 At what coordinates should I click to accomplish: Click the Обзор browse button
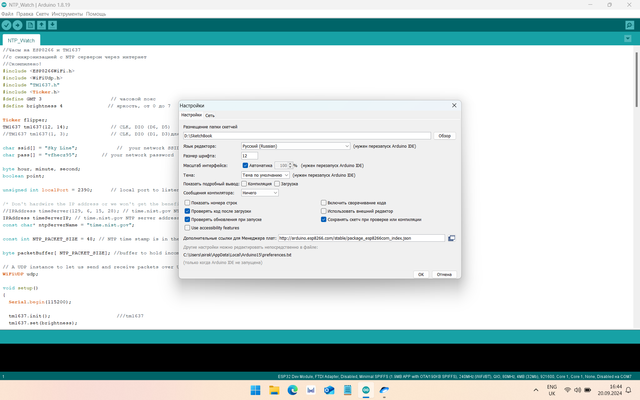tap(444, 136)
